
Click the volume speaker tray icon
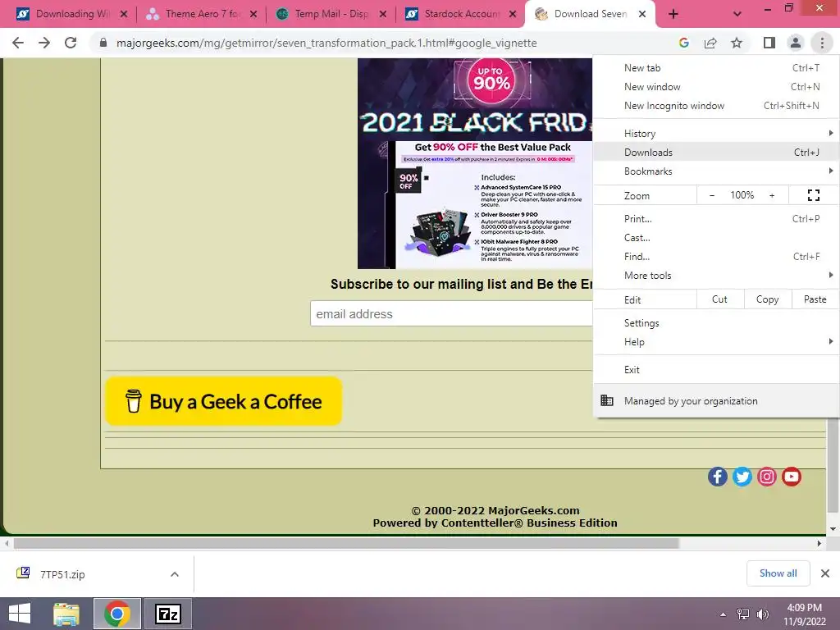762,614
